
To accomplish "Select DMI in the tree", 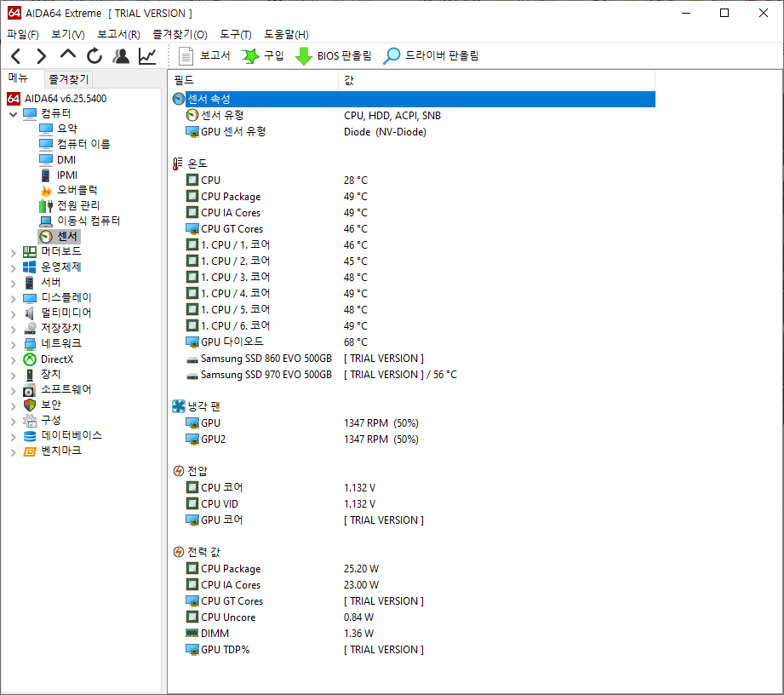I will coord(58,159).
